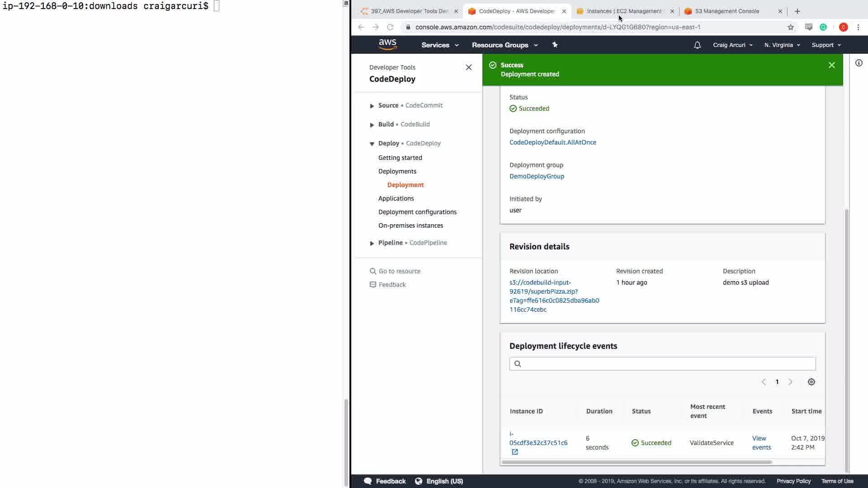Viewport: 868px width, 488px height.
Task: Click the info panel icon
Action: [859, 63]
